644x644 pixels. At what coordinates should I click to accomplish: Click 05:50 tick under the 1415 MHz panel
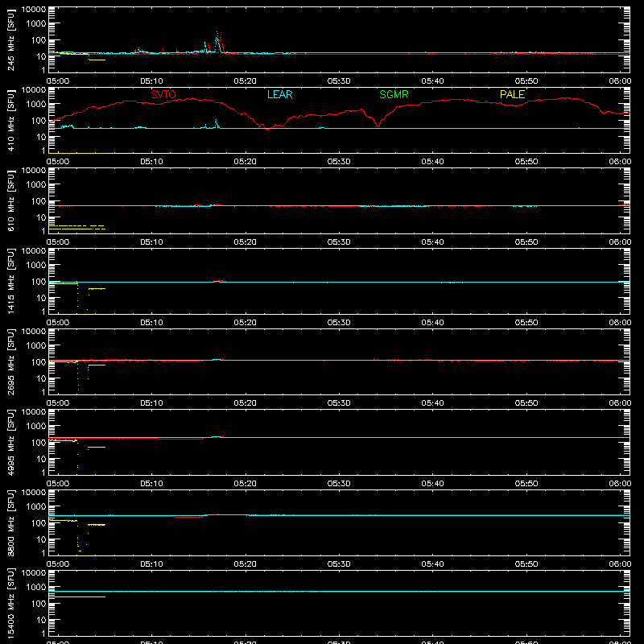(x=526, y=323)
